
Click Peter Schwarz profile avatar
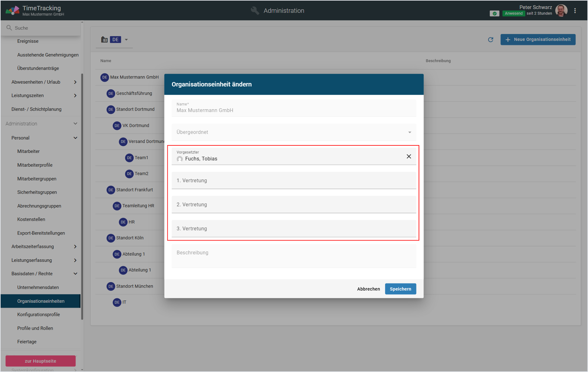click(561, 11)
